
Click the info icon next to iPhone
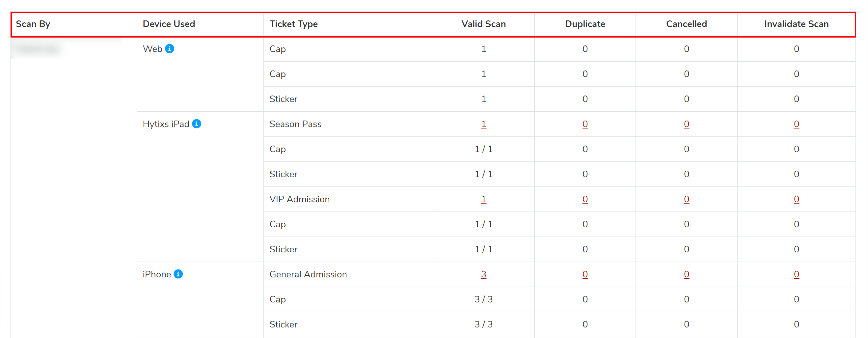178,274
